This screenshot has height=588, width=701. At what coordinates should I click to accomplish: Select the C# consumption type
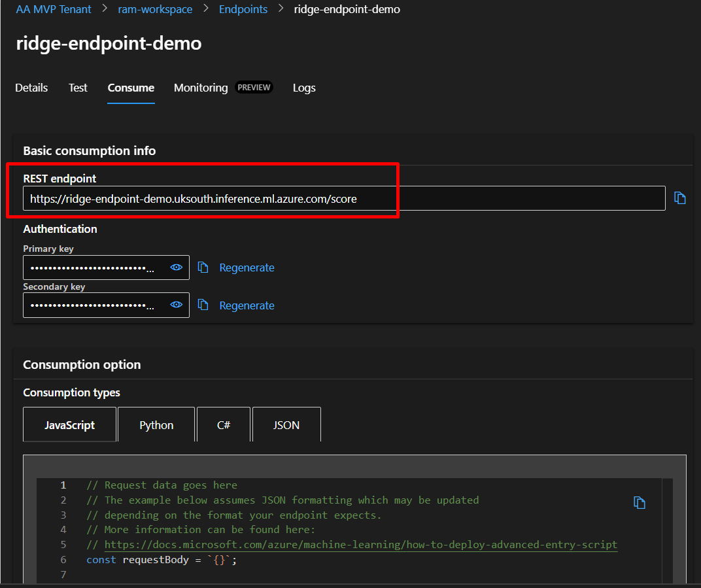click(224, 425)
